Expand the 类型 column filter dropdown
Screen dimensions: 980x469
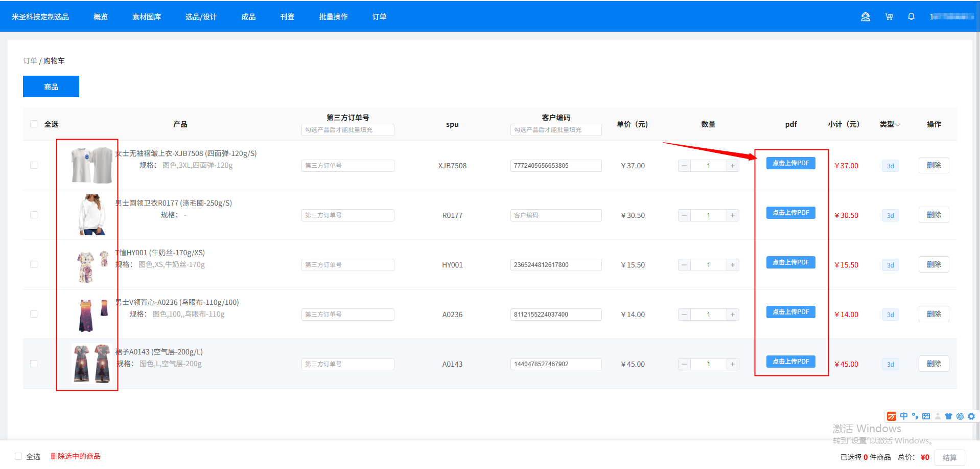890,124
